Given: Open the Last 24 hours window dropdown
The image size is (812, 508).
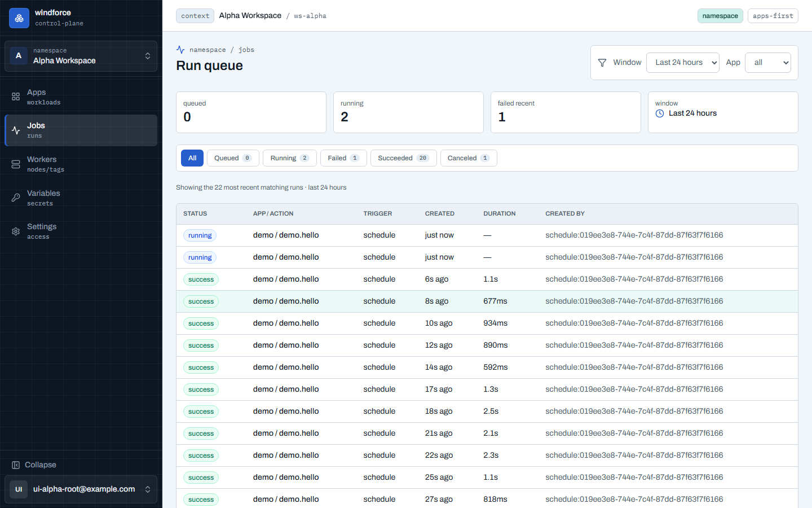Looking at the screenshot, I should tap(683, 63).
